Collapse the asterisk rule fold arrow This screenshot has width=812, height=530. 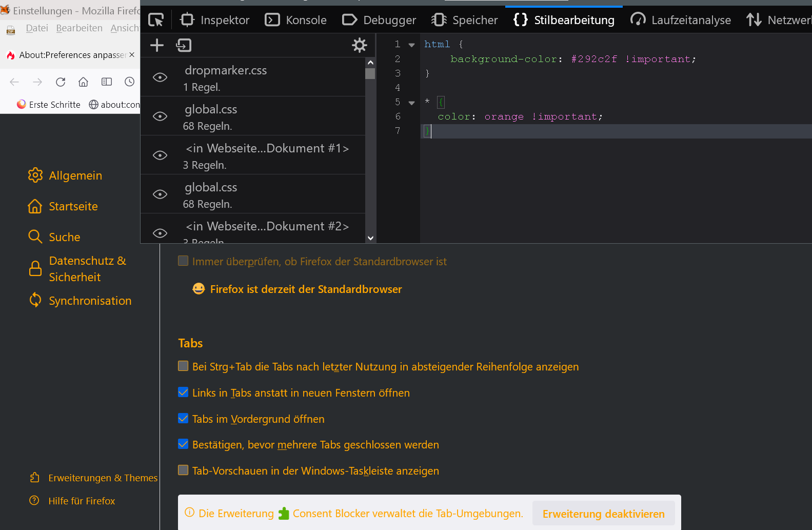click(x=411, y=103)
